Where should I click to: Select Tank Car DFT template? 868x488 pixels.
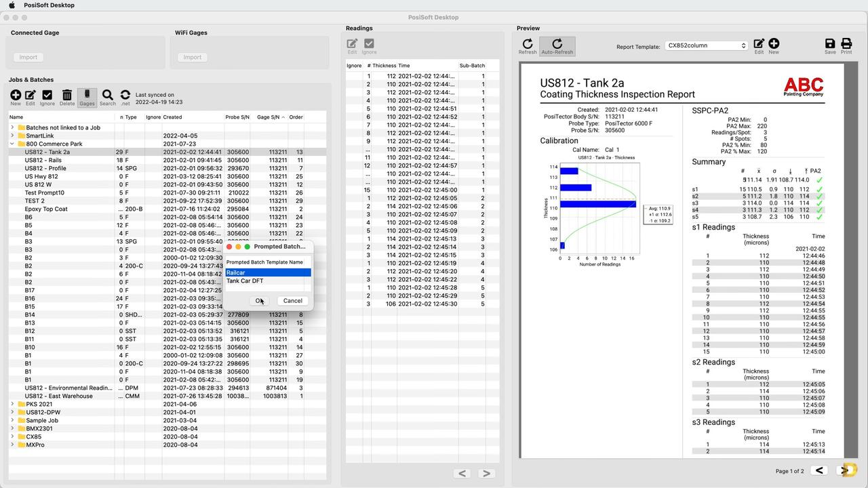tap(245, 281)
